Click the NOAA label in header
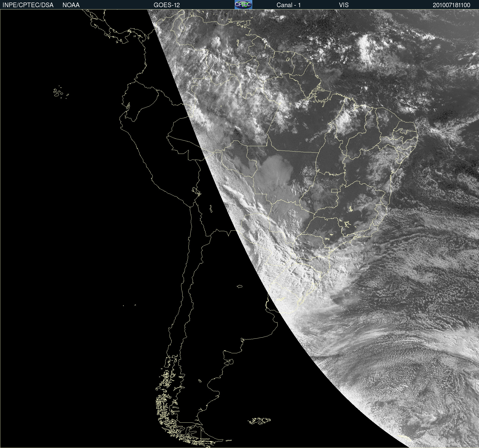Screen dimensions: 479x448 tap(71, 5)
